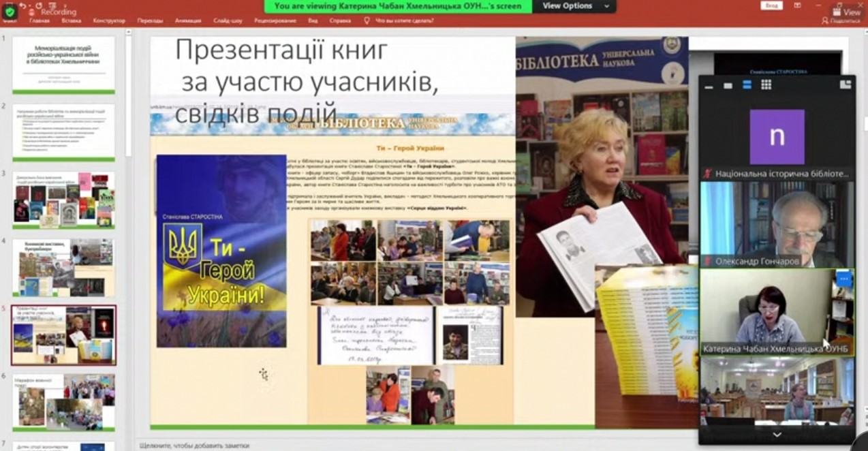Hide video thumbnails with the minimize-panel icon
Screen dimensions: 868x451
[x=711, y=85]
